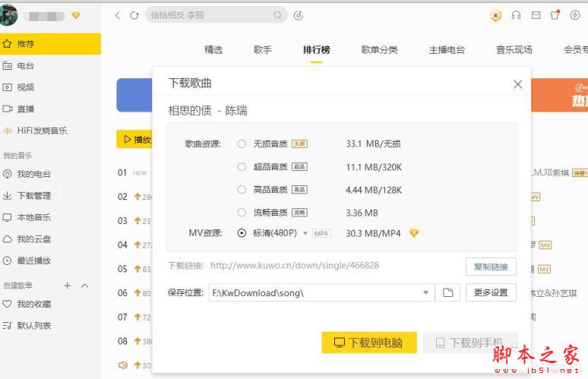Click 下载到电脑 button
The image size is (588, 379).
(369, 343)
